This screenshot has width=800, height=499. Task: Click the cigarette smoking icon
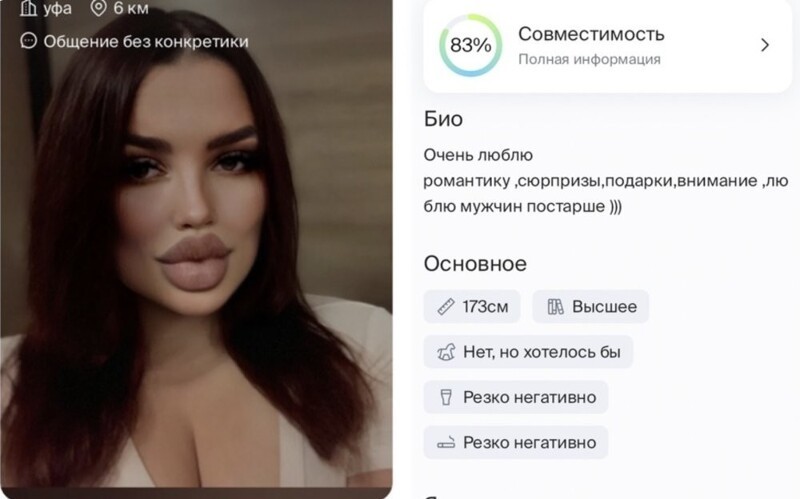(x=446, y=442)
